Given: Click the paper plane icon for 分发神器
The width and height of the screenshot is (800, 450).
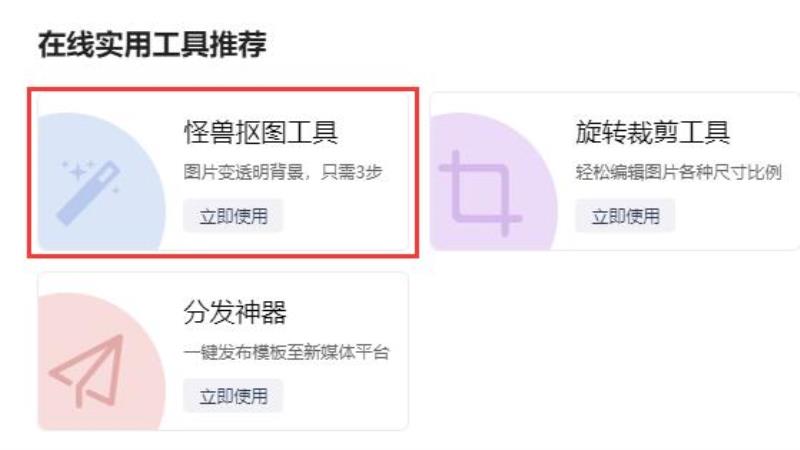Looking at the screenshot, I should coord(88,371).
